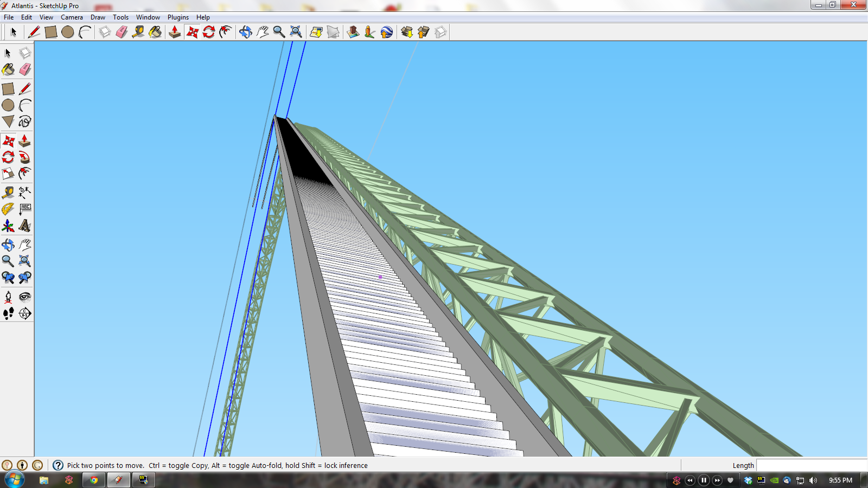Open the Edit menu
Screen dimensions: 868x488
pos(27,17)
